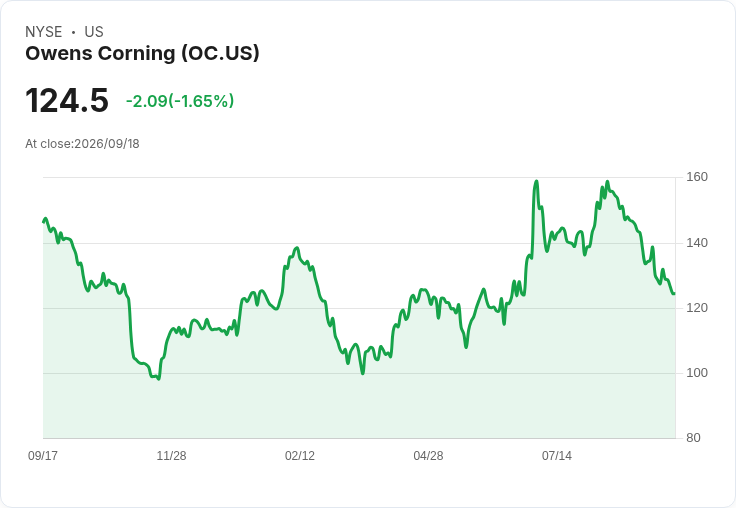Click the 80 price axis label
The image size is (736, 508).
click(x=693, y=438)
